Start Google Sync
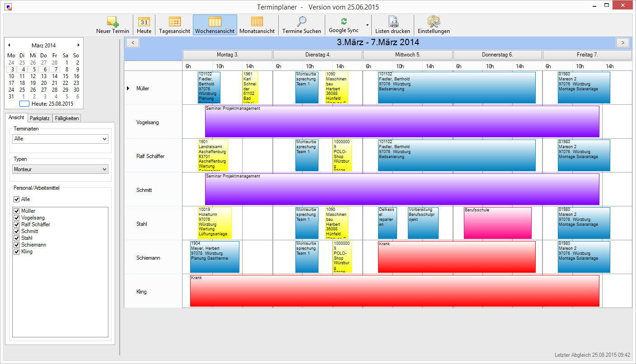636x364 pixels. [x=344, y=25]
